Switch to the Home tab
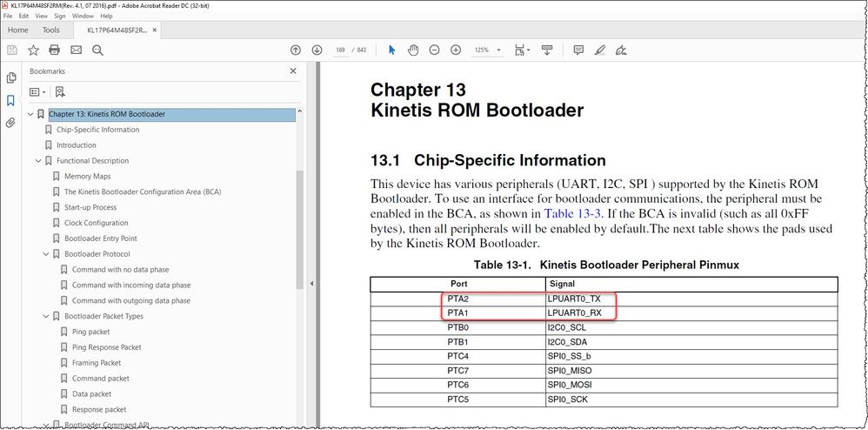 pos(18,30)
